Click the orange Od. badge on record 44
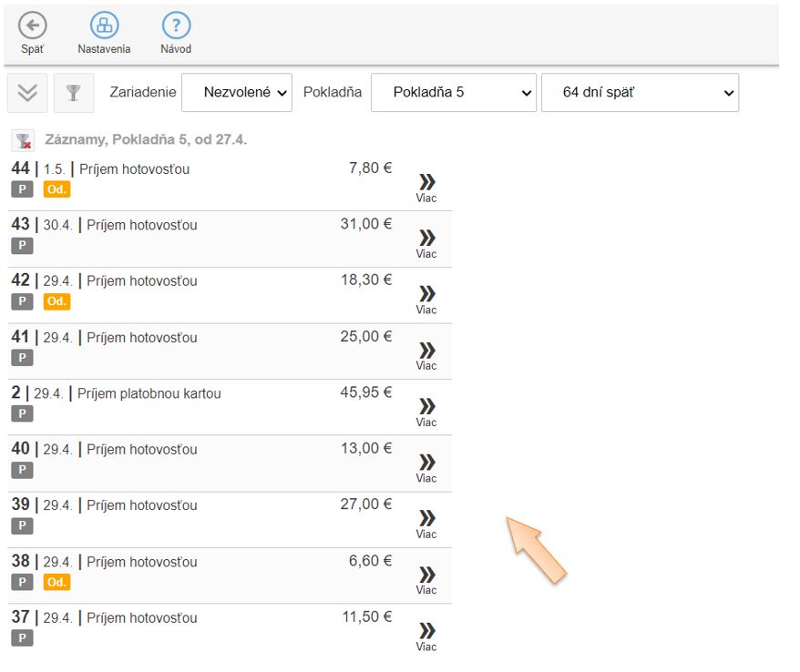800x672 pixels. (56, 189)
